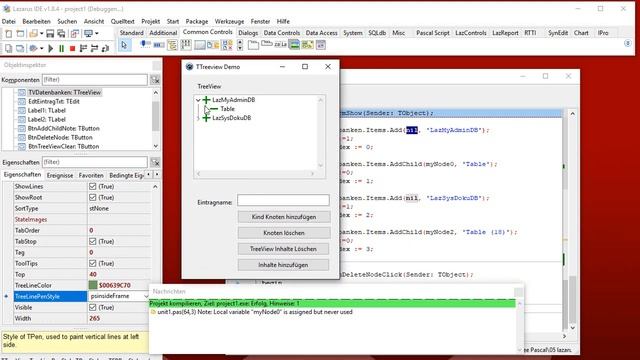640x360 pixels.
Task: Click the Eintragname input field
Action: pyautogui.click(x=283, y=200)
